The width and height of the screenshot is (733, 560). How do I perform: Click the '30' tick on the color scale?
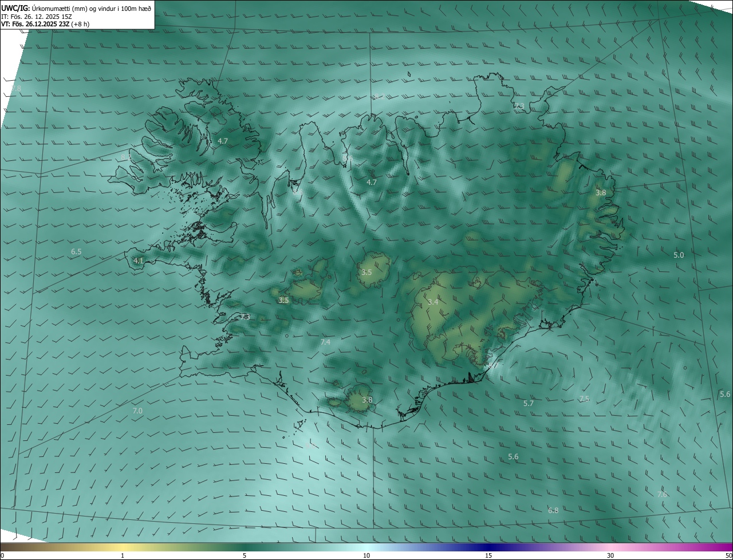[610, 555]
